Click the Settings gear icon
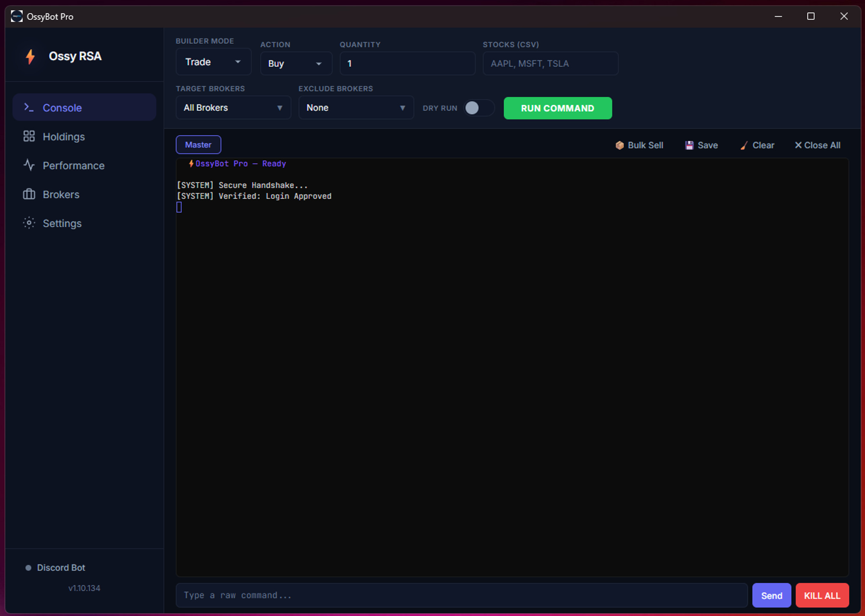Viewport: 865px width, 616px height. (x=29, y=223)
